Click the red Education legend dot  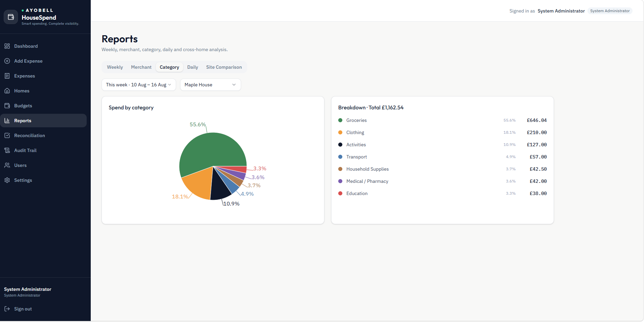(x=340, y=193)
